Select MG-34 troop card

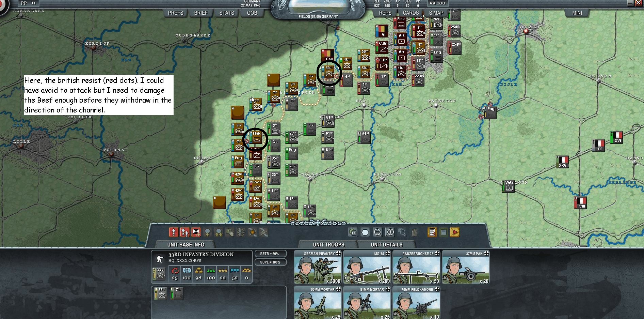pyautogui.click(x=367, y=267)
